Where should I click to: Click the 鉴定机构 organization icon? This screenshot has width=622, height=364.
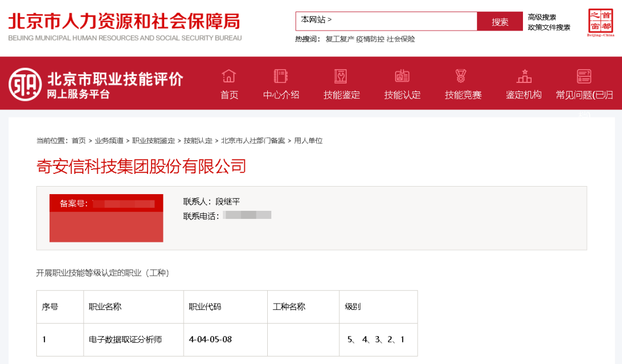click(x=524, y=76)
